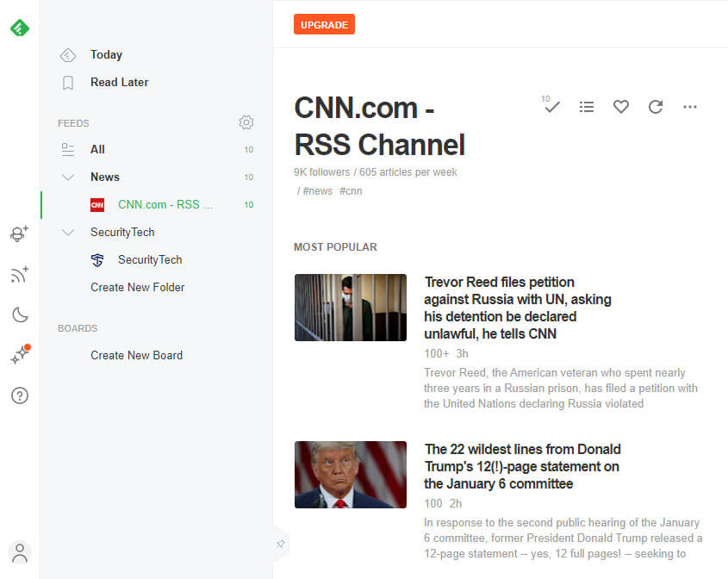
Task: Change the layout list view icon
Action: [587, 107]
